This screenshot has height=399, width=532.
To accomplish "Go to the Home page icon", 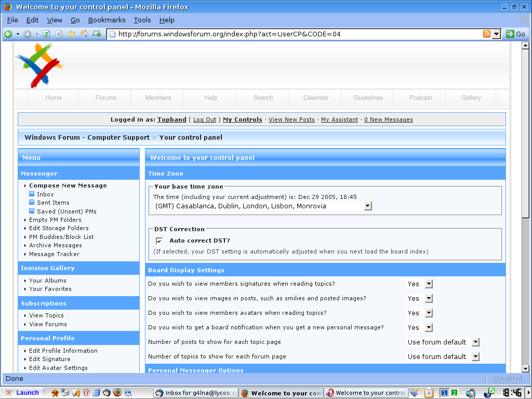I will 84,34.
